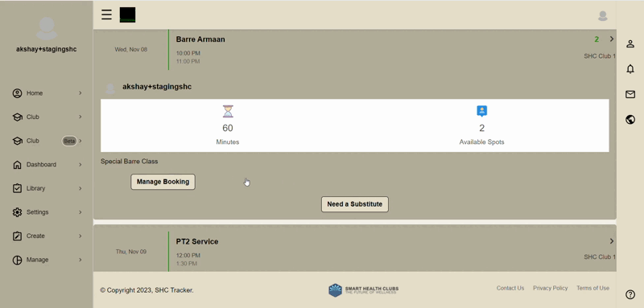Viewport: 644px width, 308px height.
Task: Click the Thu, Nov 09 date
Action: pyautogui.click(x=131, y=252)
